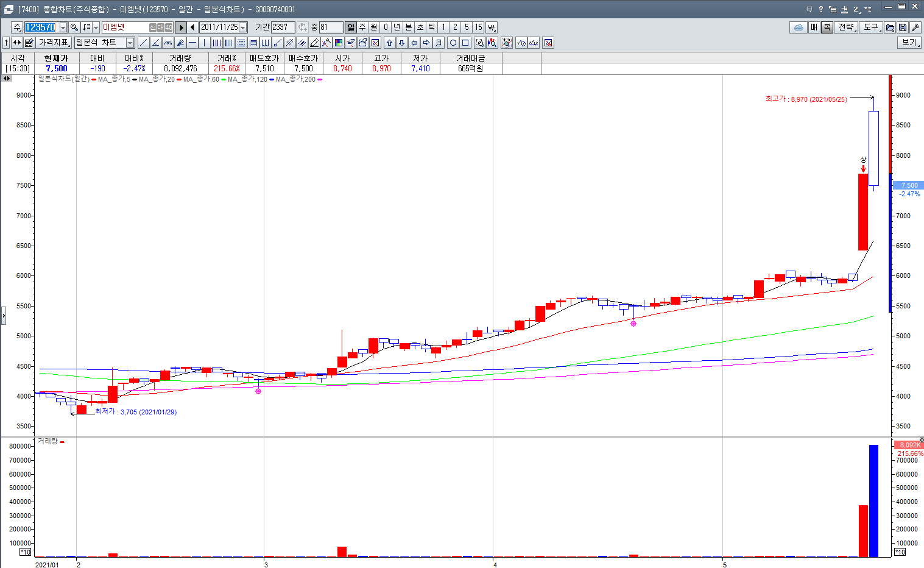The image size is (924, 568).
Task: Click 최고가 : 8,970 (2021/05/25) annotation
Action: point(806,99)
